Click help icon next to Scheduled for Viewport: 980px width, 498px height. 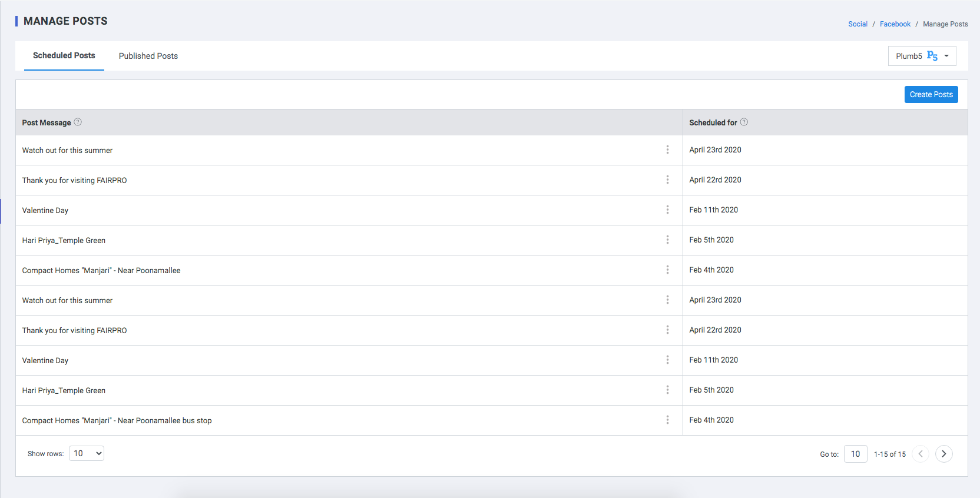(744, 122)
